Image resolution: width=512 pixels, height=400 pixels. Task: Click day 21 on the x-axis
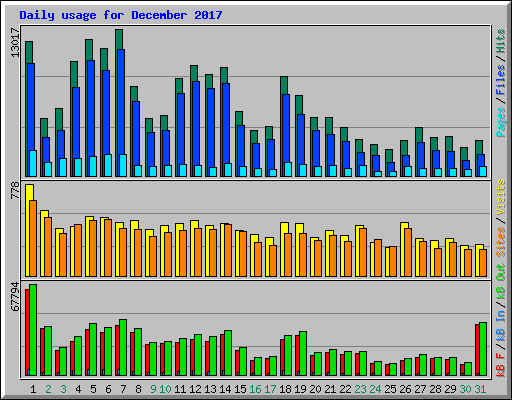pyautogui.click(x=330, y=389)
